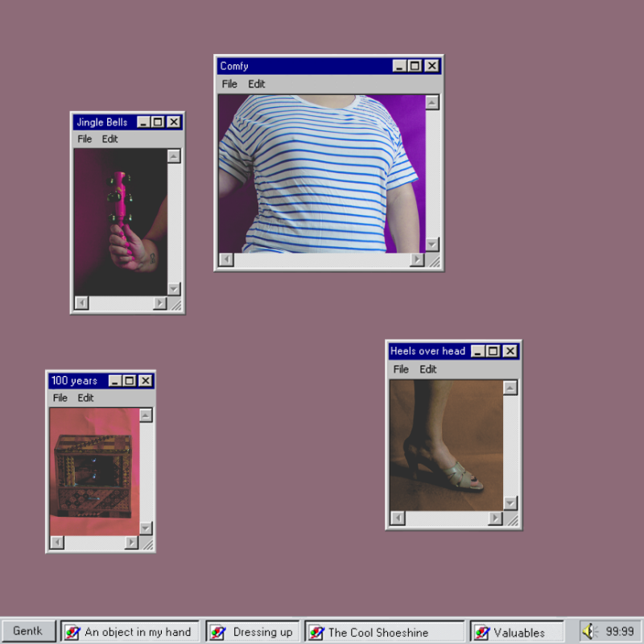
Task: Open File menu in 100 years window
Action: tap(60, 398)
